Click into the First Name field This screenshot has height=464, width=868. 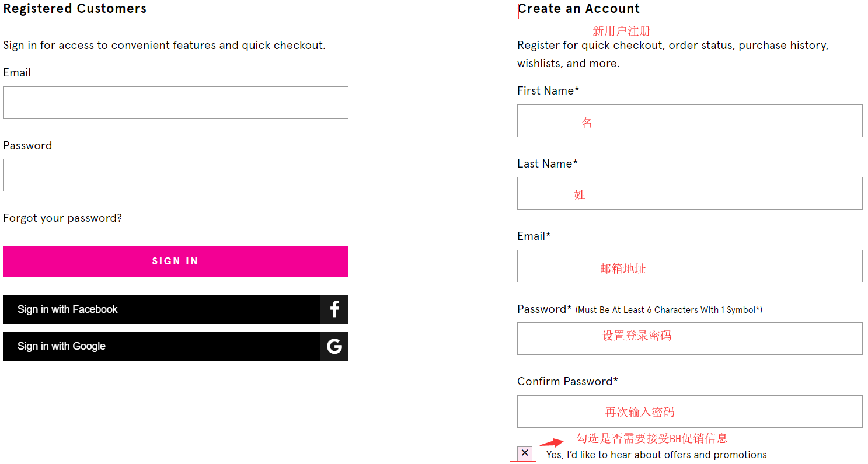(689, 121)
